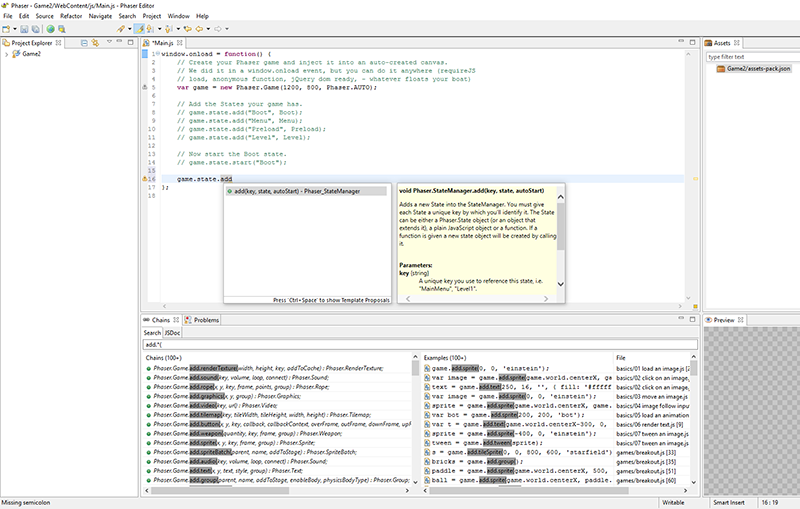Open the New file dropdown arrow

pyautogui.click(x=16, y=30)
